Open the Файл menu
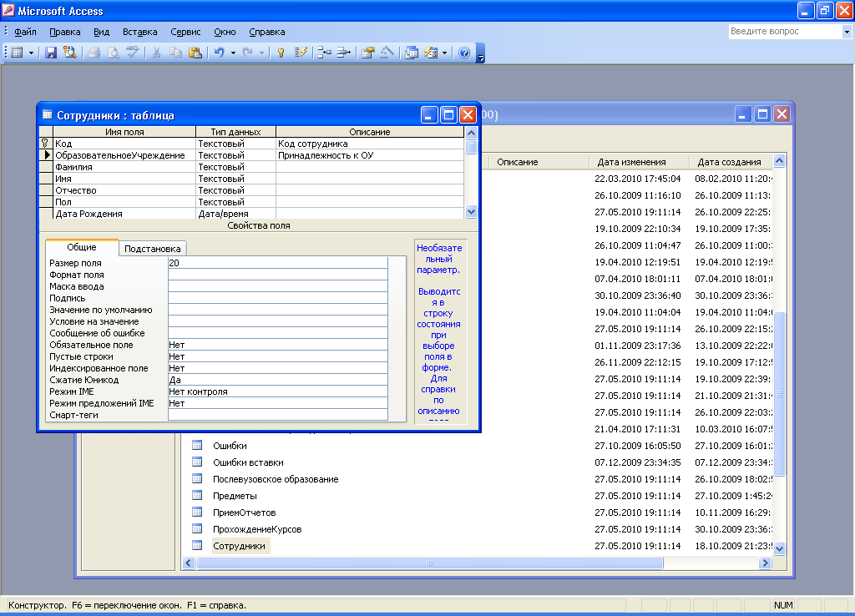Image resolution: width=855 pixels, height=616 pixels. 25,32
